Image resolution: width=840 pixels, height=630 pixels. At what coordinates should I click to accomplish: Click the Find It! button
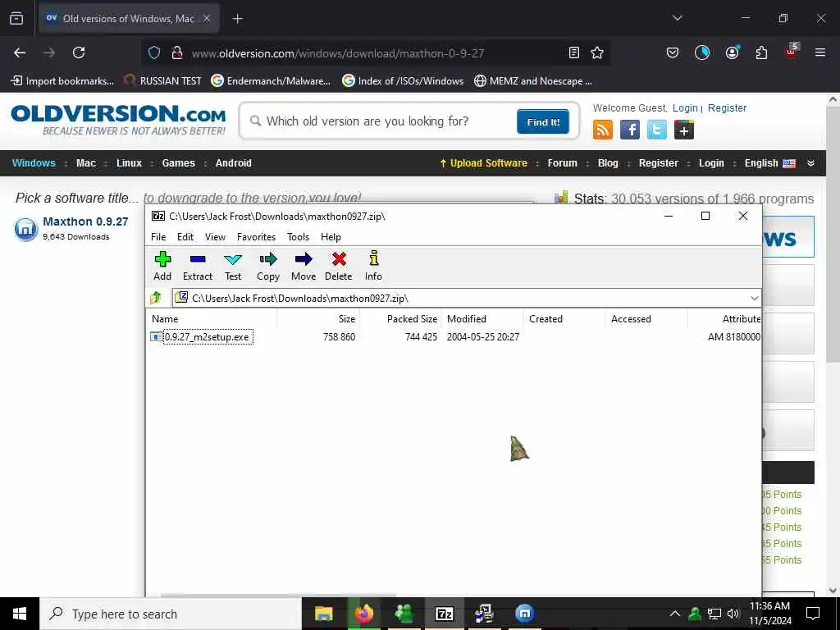click(x=543, y=121)
